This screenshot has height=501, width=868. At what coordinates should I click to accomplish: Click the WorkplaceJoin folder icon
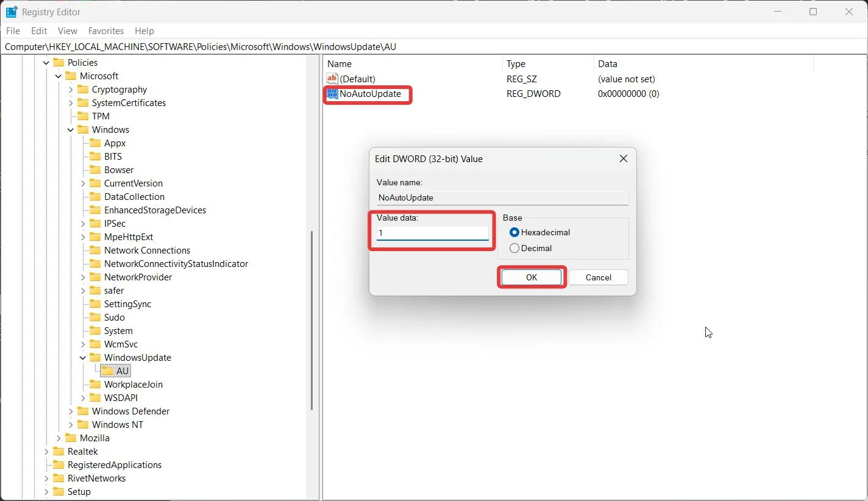(95, 384)
